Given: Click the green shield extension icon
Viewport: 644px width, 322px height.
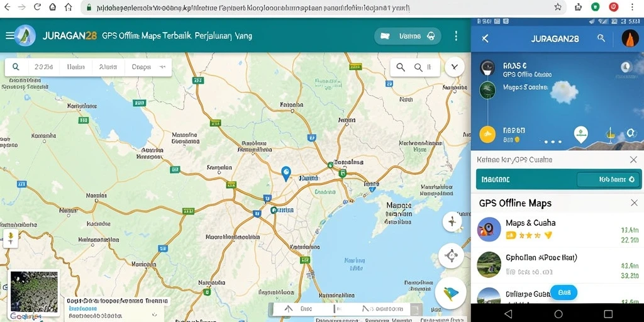Looking at the screenshot, I should tap(595, 7).
